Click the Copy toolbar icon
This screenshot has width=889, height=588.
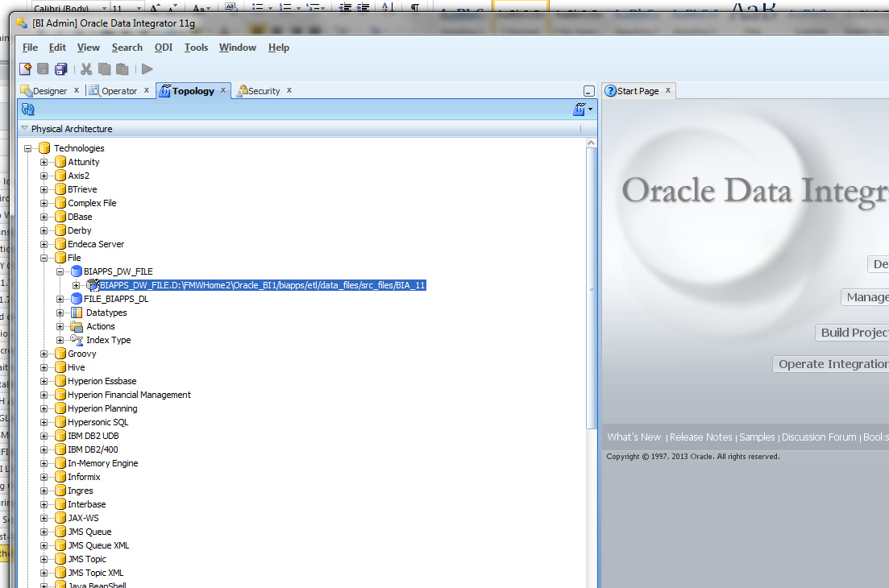[x=104, y=69]
